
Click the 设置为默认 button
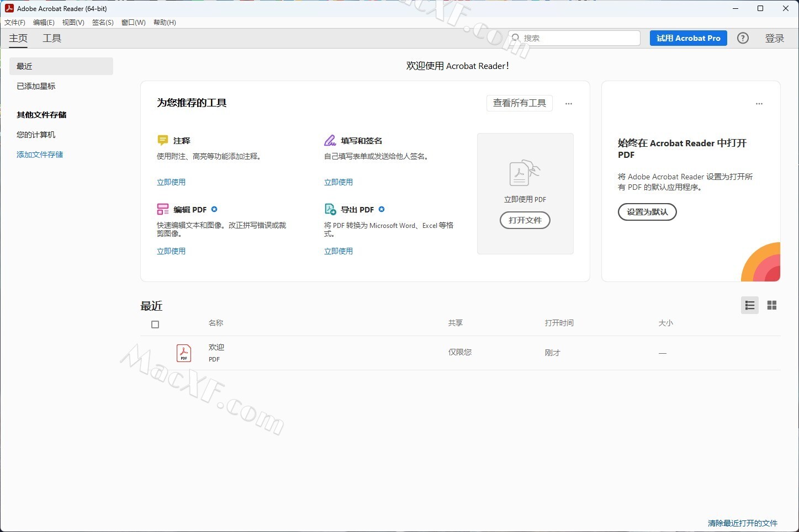(x=647, y=212)
